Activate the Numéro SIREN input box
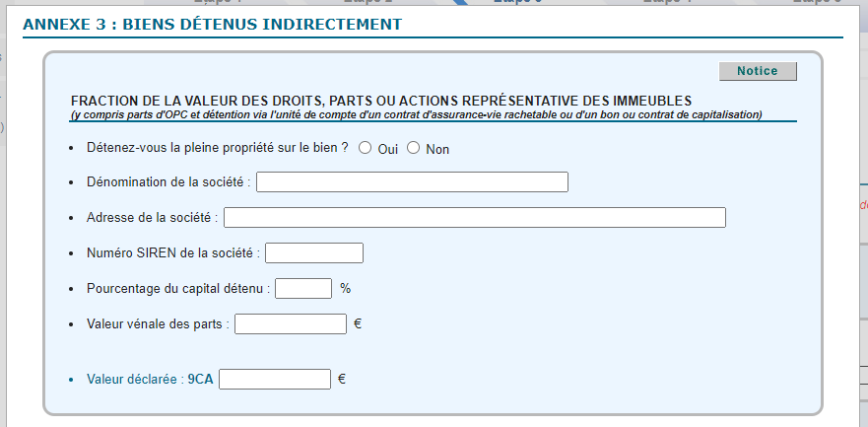Viewport: 868px width, 427px height. click(x=314, y=253)
